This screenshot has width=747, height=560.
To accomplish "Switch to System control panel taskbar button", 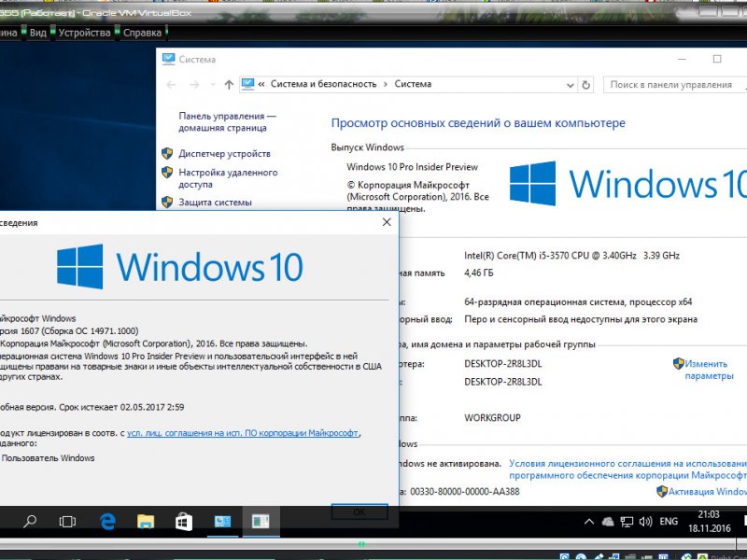I will [x=222, y=522].
